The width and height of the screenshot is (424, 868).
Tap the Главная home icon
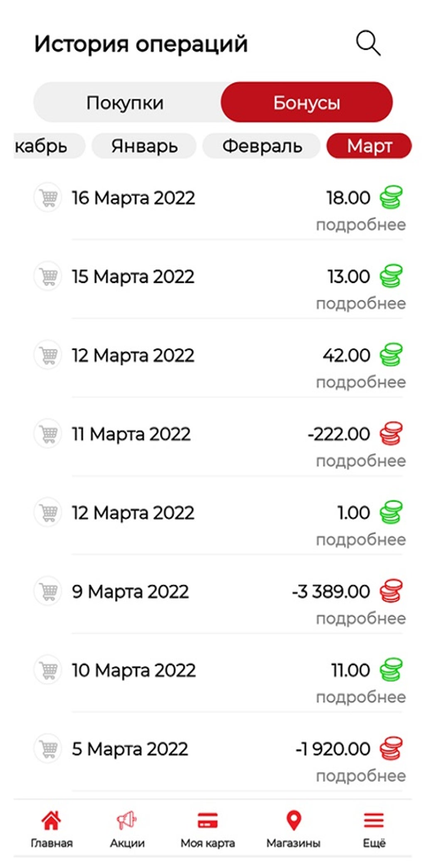pyautogui.click(x=51, y=821)
